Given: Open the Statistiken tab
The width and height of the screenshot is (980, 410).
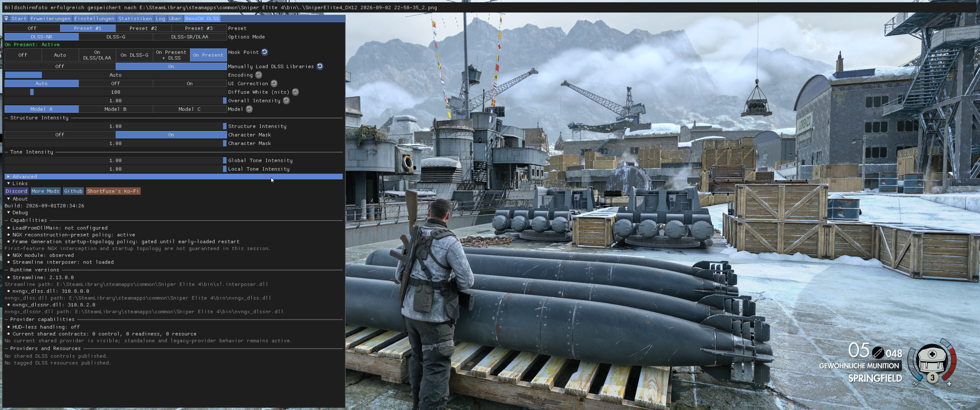Looking at the screenshot, I should pyautogui.click(x=135, y=18).
